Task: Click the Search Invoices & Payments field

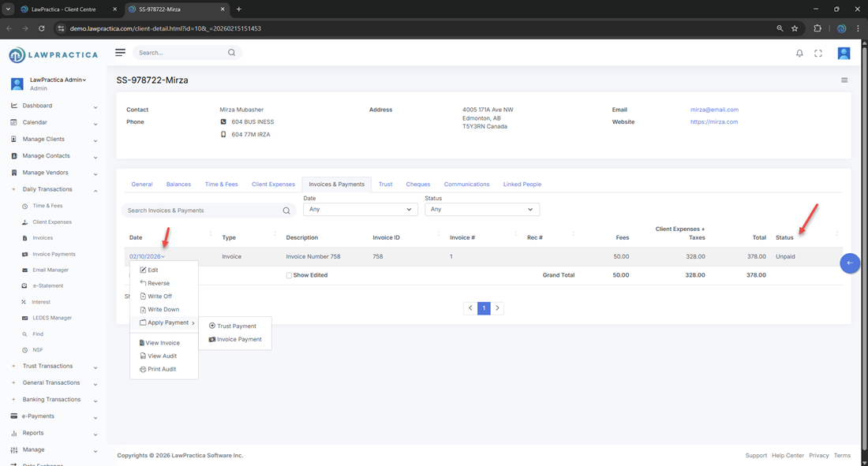Action: tap(203, 211)
